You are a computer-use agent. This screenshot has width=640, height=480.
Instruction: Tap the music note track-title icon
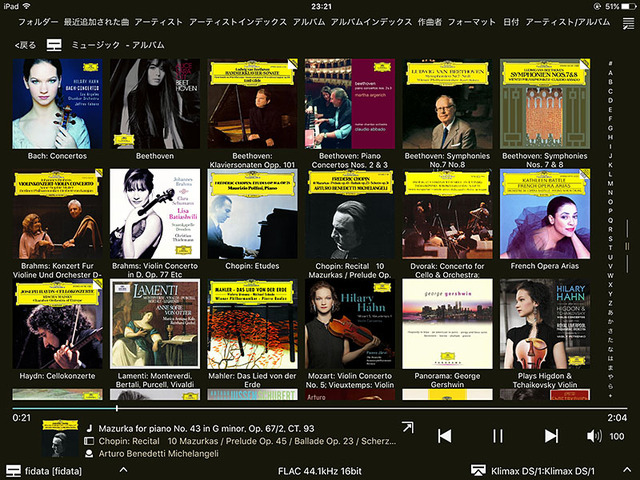(89, 429)
